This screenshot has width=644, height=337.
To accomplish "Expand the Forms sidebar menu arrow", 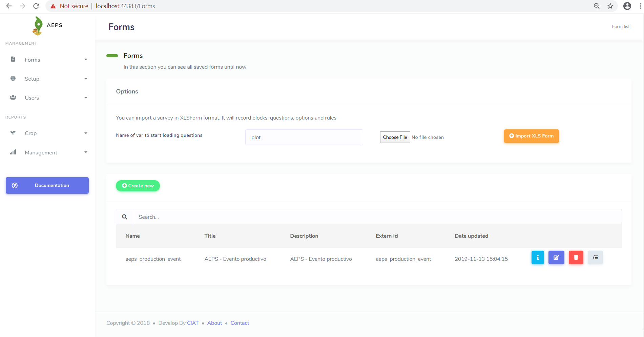I will point(86,60).
